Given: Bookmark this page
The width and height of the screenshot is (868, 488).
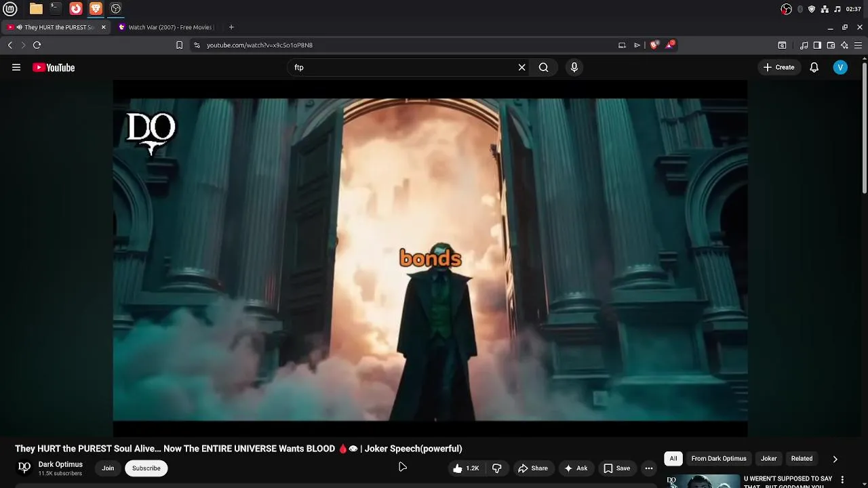Looking at the screenshot, I should 179,45.
